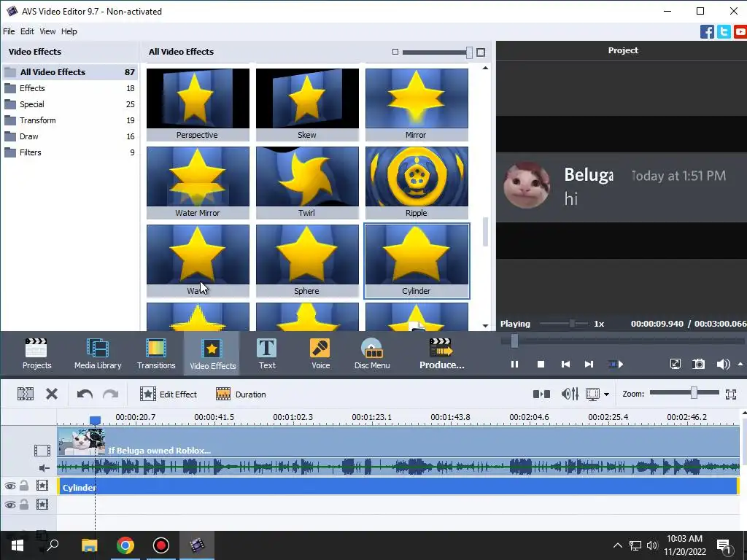Open the Facebook link icon
The height and width of the screenshot is (560, 747).
coord(707,31)
